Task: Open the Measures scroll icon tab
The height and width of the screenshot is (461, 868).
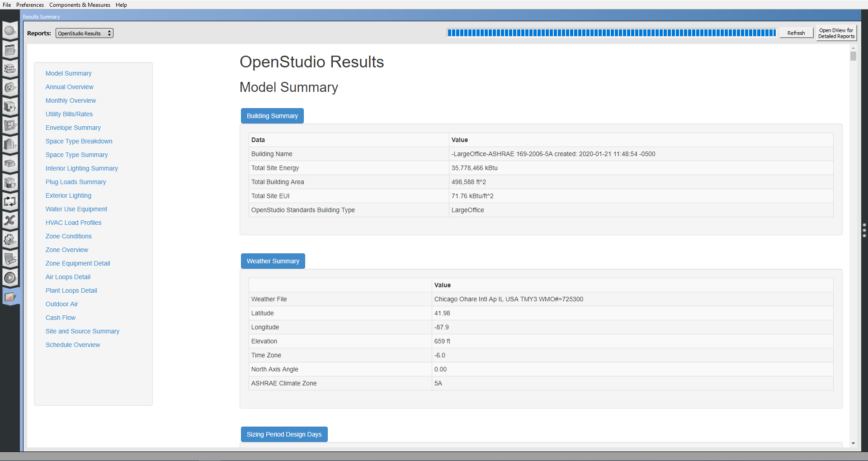Action: point(10,259)
